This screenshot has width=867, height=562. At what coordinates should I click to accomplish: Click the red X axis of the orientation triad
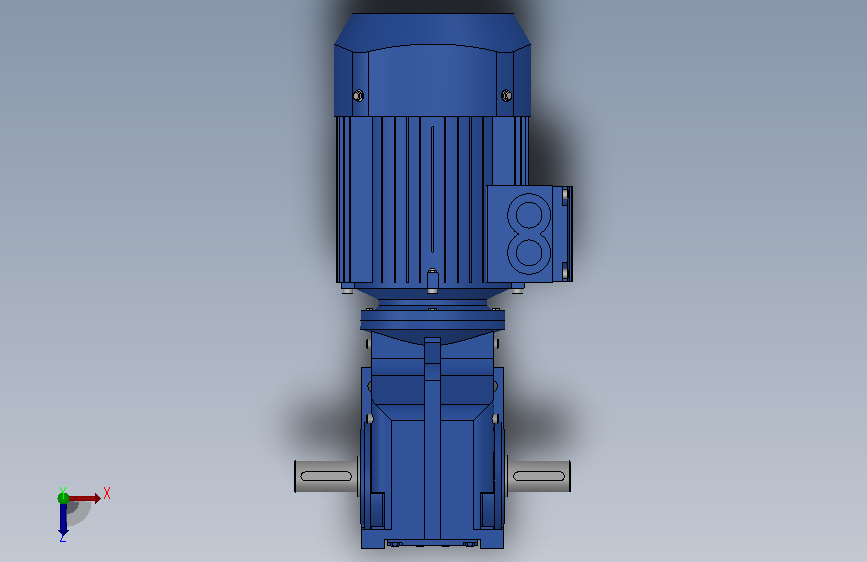(85, 498)
